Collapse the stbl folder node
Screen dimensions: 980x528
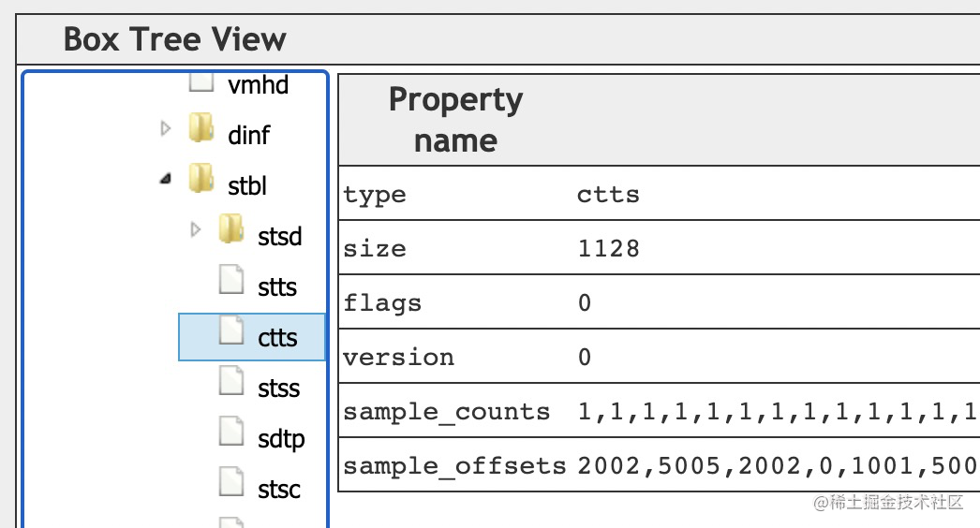(x=165, y=179)
